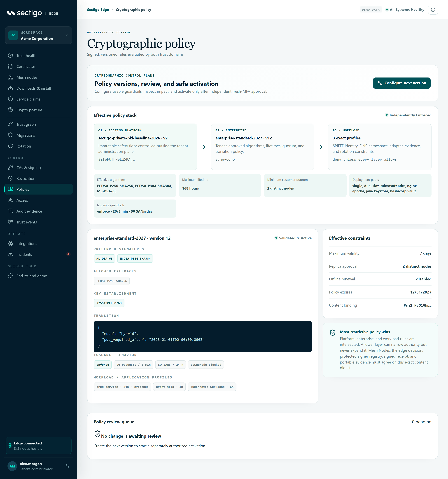Click the Access users icon
The width and height of the screenshot is (448, 479).
coord(10,200)
